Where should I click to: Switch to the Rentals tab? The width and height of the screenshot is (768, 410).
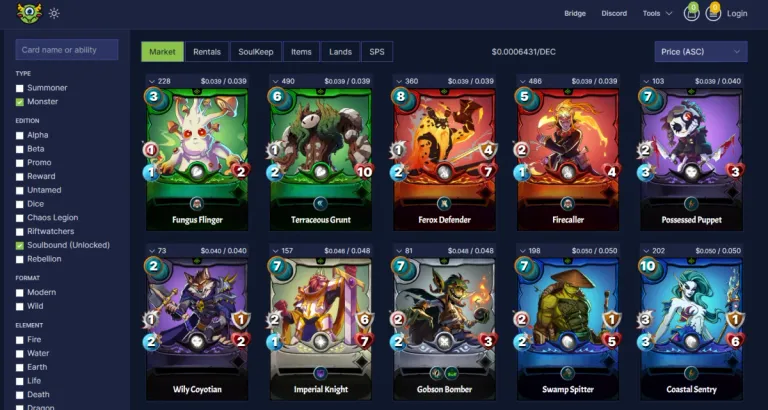pos(207,51)
